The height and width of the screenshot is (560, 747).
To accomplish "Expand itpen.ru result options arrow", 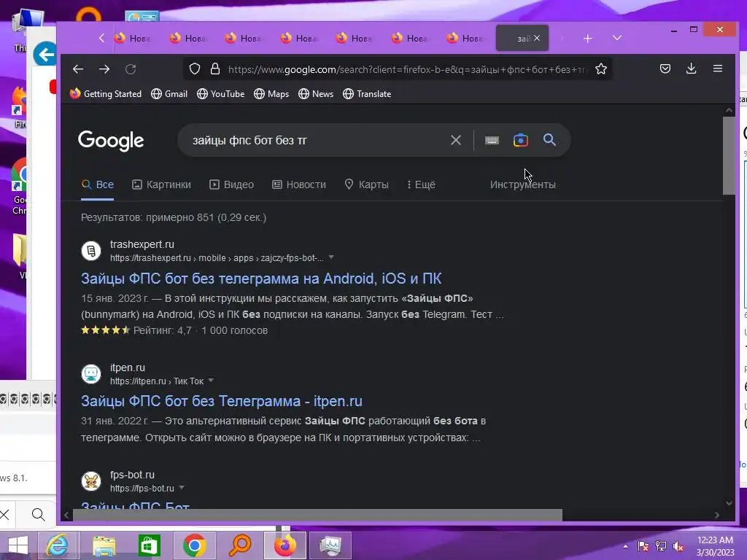I will tap(211, 381).
